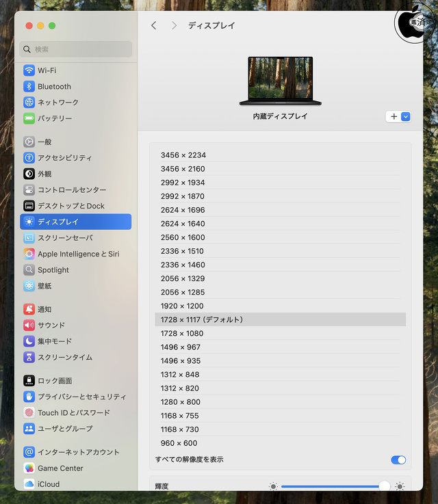Image resolution: width=438 pixels, height=504 pixels.
Task: Select the 集中モード moon icon
Action: point(29,341)
